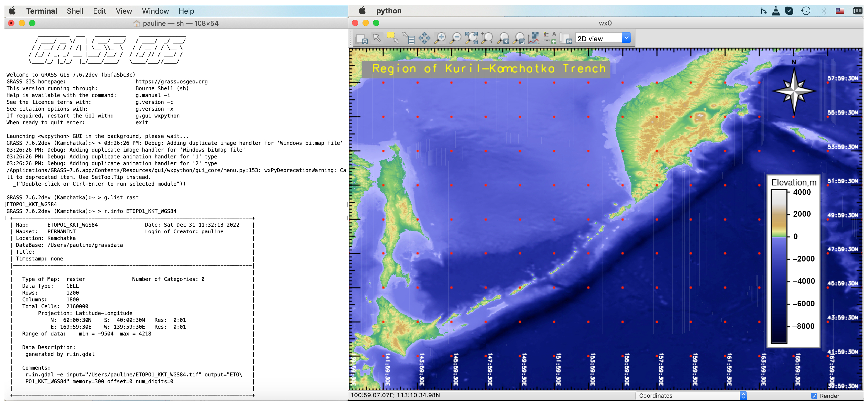The height and width of the screenshot is (405, 868).
Task: Activate the Query raster/vector map tool
Action: tap(408, 38)
